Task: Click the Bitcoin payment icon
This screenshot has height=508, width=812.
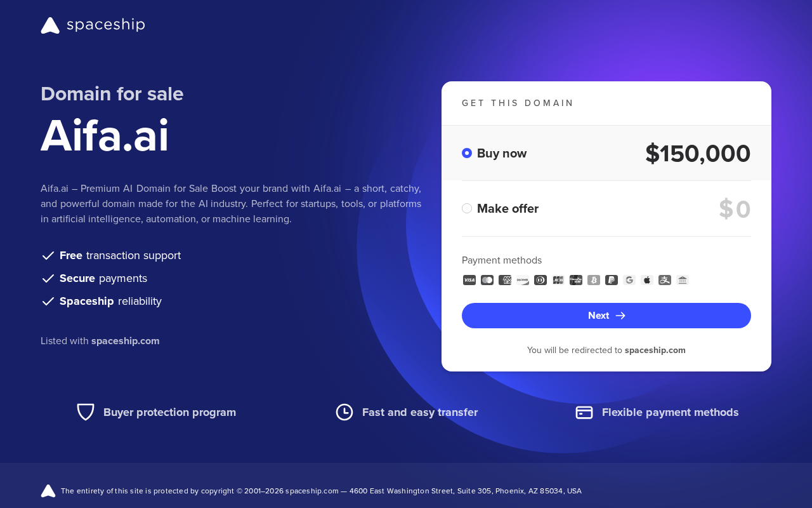Action: 594,280
